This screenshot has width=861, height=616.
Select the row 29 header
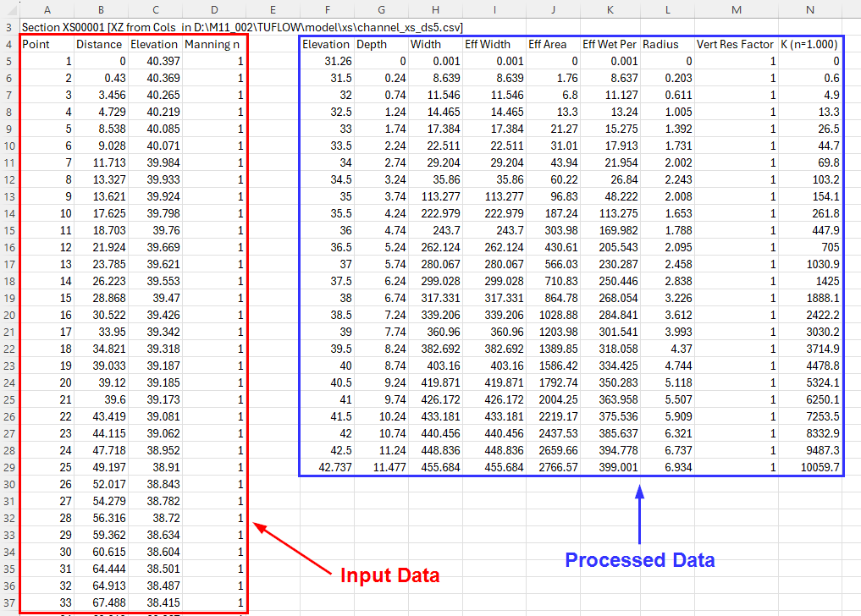[9, 467]
